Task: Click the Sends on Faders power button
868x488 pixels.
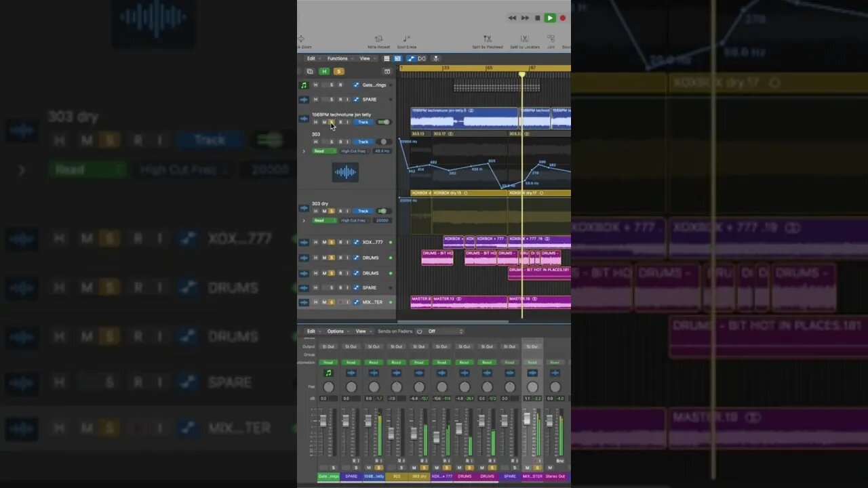Action: [x=419, y=331]
